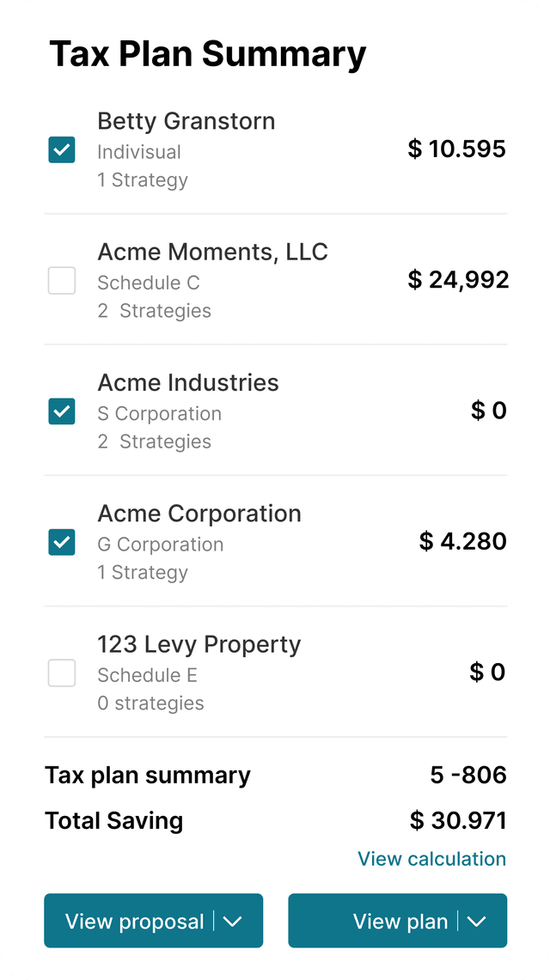Open the View plan dropdown chevron
Image resolution: width=550 pixels, height=980 pixels.
tap(476, 922)
